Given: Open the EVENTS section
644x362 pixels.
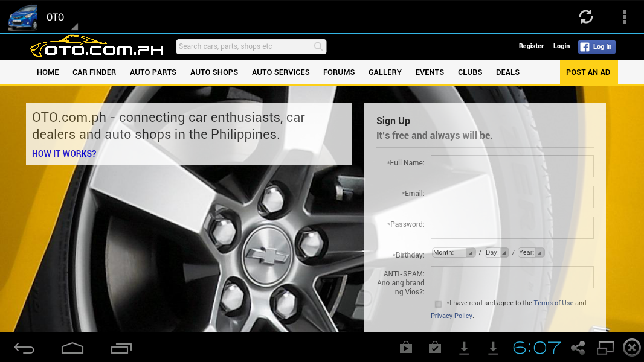Looking at the screenshot, I should [430, 72].
